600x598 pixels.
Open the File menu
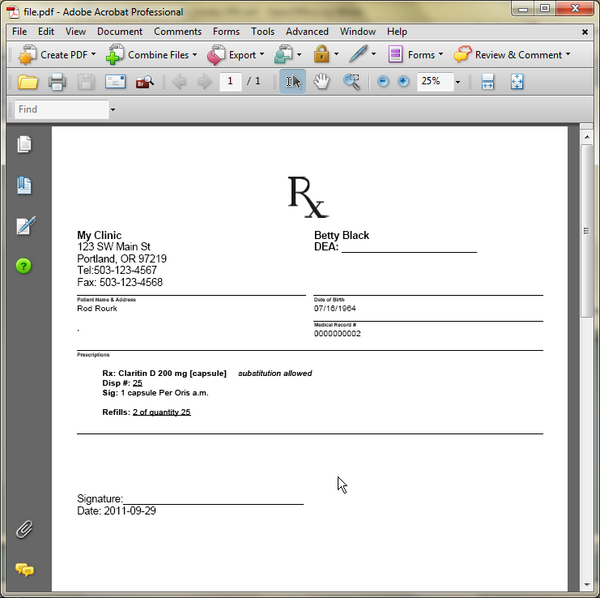coord(19,31)
